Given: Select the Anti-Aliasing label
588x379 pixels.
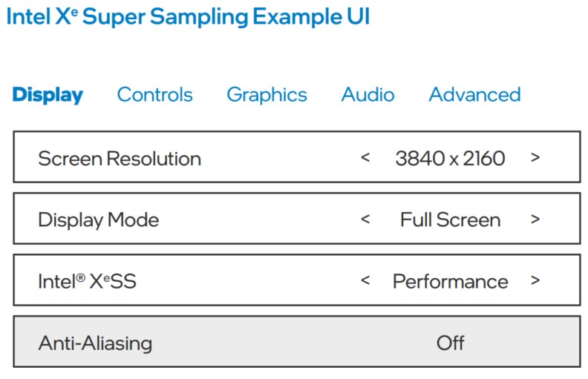Looking at the screenshot, I should pos(95,343).
